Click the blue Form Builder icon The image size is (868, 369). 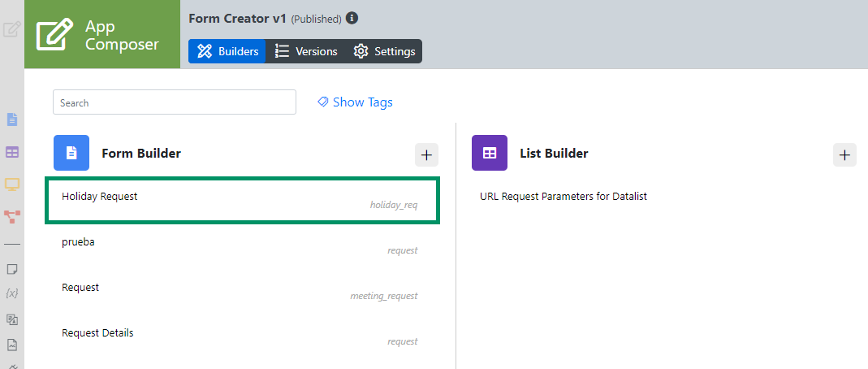[71, 153]
